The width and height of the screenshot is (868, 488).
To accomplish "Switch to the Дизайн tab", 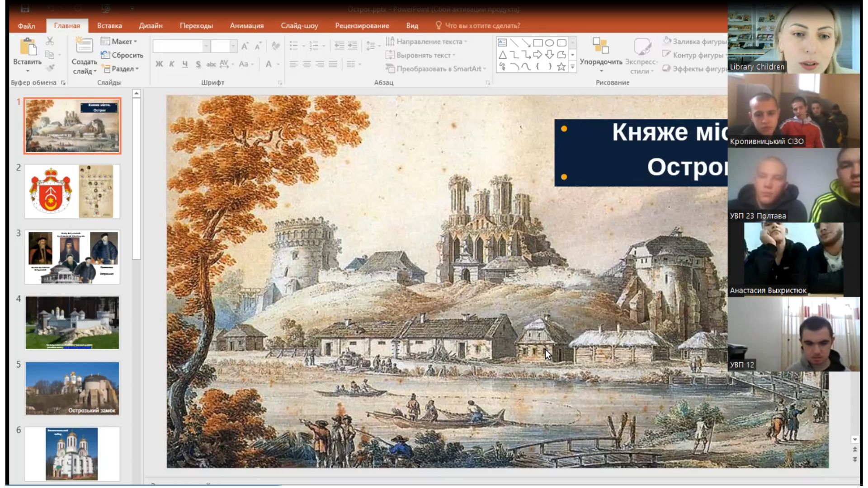I will tap(151, 26).
